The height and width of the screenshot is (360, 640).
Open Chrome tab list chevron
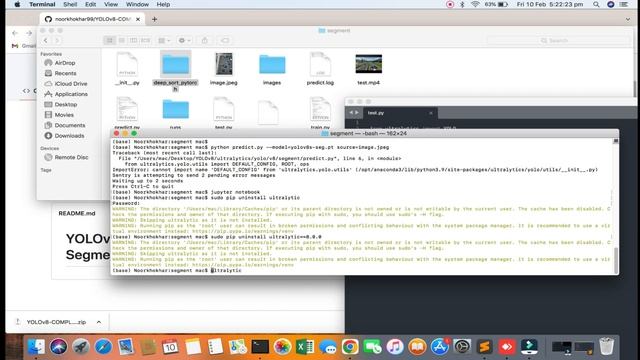pos(628,19)
